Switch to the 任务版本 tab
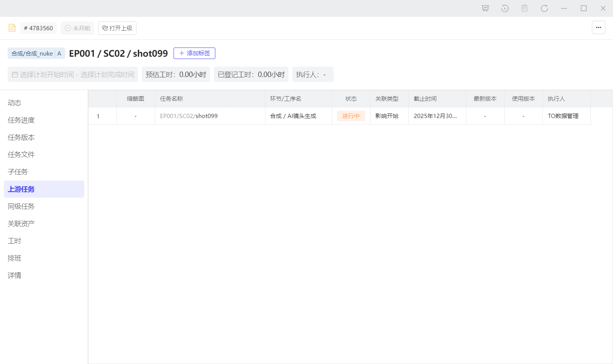This screenshot has height=364, width=613. coord(21,138)
